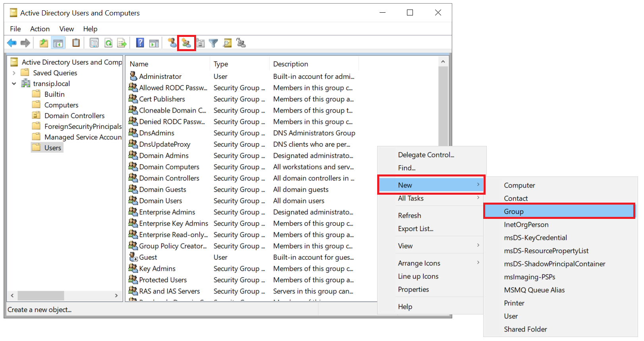Click the tree pane horizontal scrollbar thumb

41,295
